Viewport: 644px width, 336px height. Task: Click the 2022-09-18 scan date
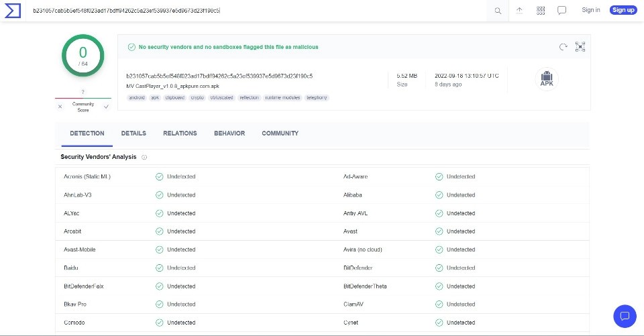(x=467, y=76)
